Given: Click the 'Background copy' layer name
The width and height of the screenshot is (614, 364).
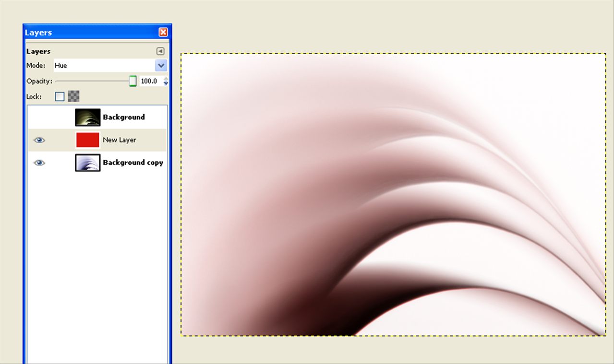Looking at the screenshot, I should (133, 163).
